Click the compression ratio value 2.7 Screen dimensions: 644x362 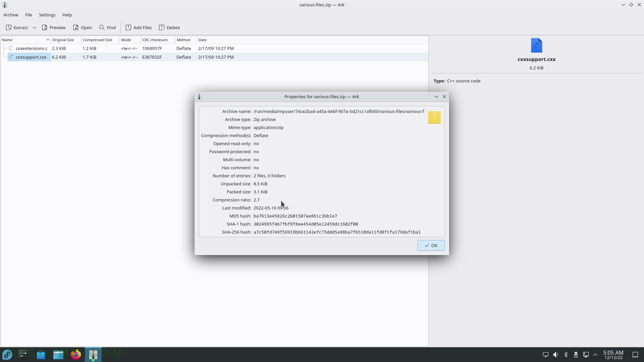pos(257,200)
